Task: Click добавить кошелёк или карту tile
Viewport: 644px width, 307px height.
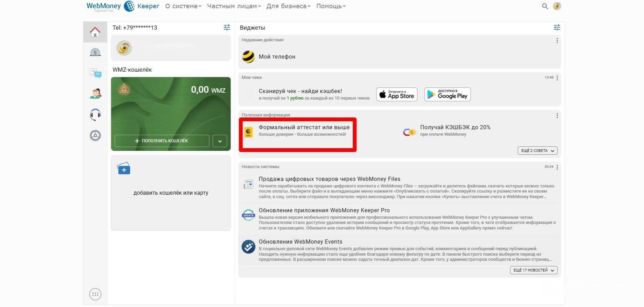Action: click(171, 193)
